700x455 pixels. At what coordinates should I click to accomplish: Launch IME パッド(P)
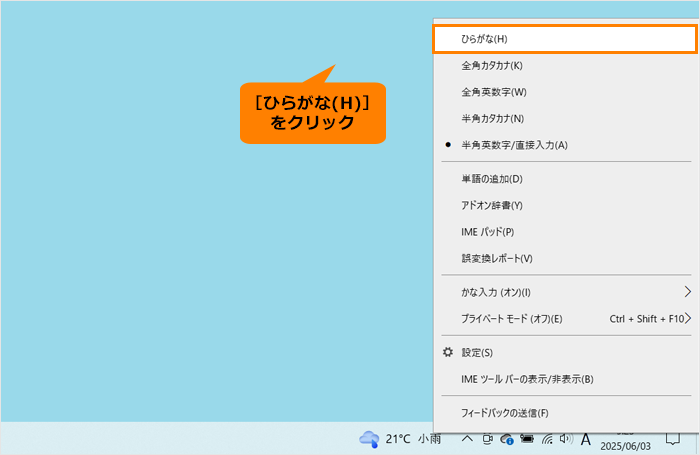click(x=565, y=232)
